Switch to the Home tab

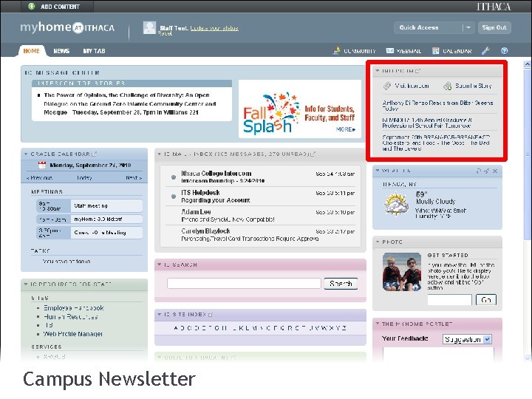[31, 51]
